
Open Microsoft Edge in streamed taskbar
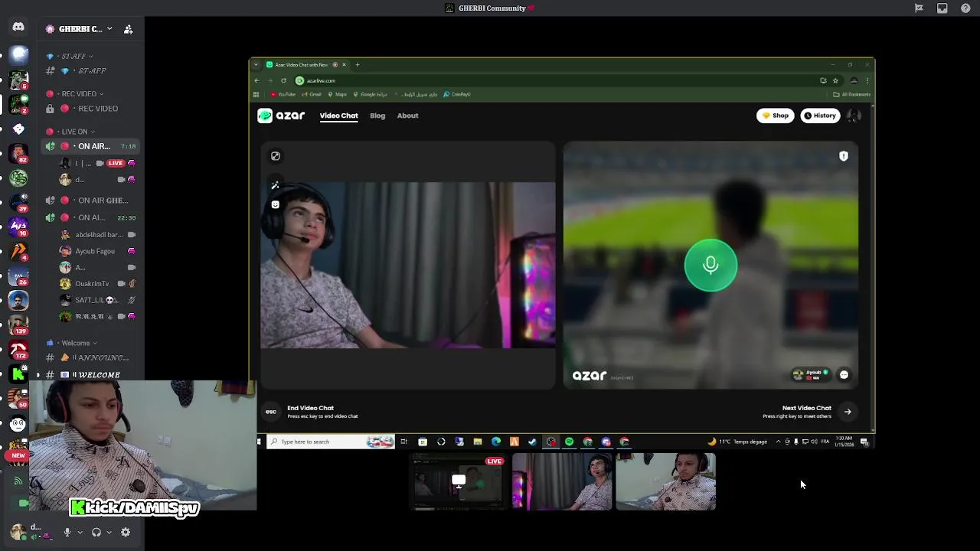coord(495,442)
